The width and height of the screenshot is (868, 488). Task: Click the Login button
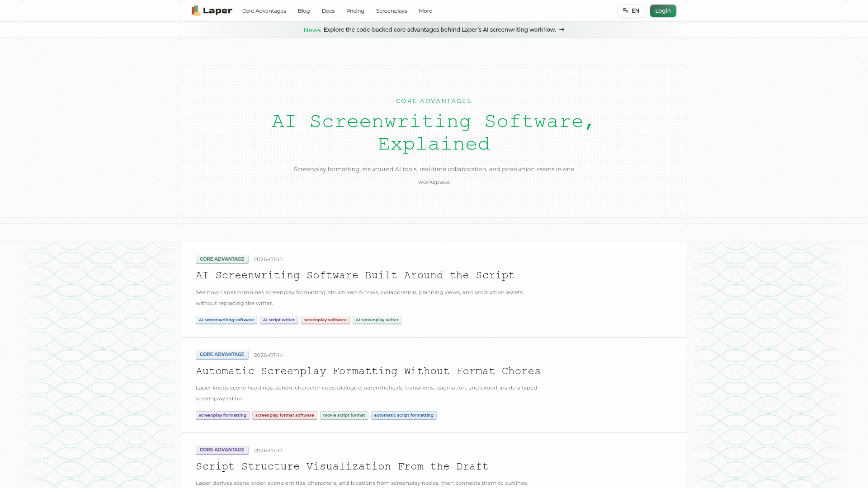click(x=663, y=11)
